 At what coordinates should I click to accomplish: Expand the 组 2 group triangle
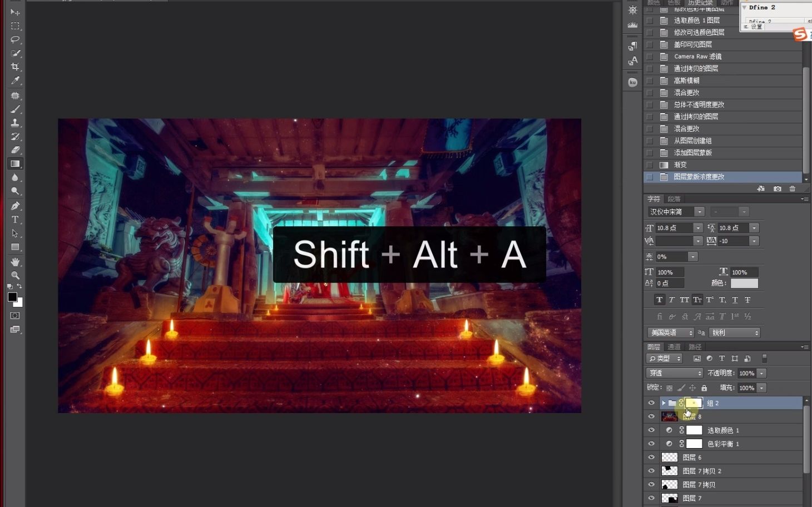(664, 403)
